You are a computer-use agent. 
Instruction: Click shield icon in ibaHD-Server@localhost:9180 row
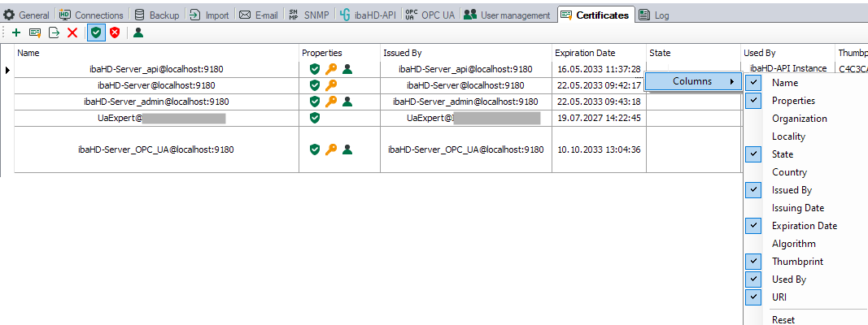click(315, 85)
